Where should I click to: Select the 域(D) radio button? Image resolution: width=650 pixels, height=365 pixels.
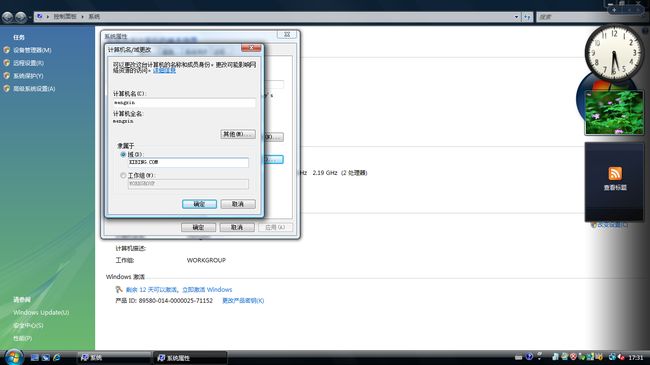point(123,154)
